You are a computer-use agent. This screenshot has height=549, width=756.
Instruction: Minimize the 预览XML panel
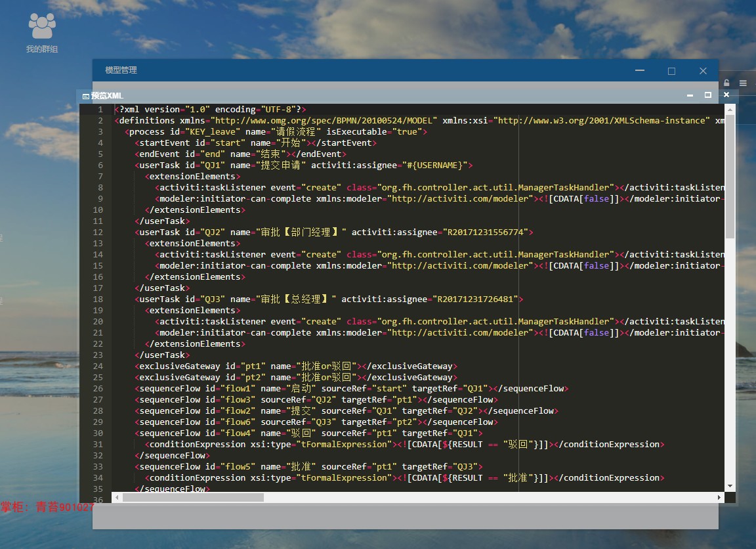coord(690,95)
